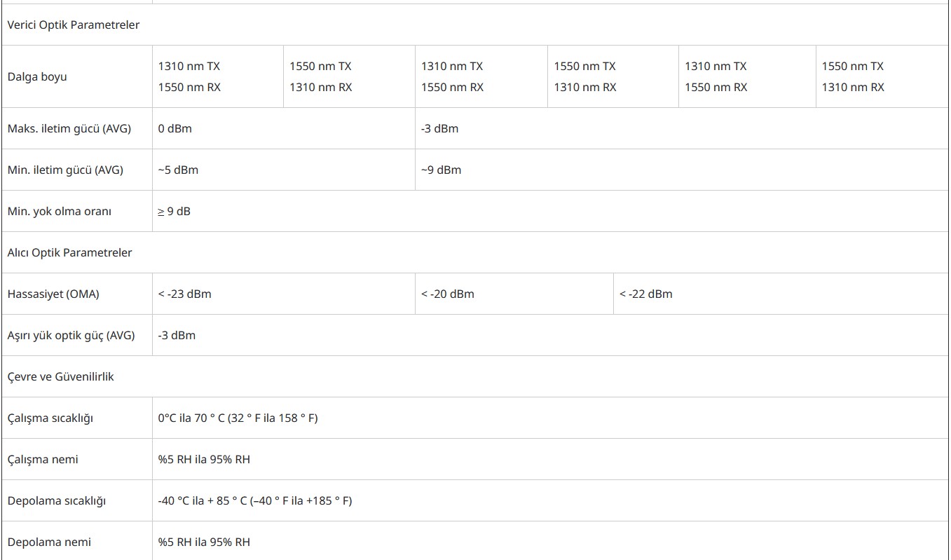Screen dimensions: 951x560
Task: Click the "0°C ila 70 ° C" temperature value
Action: pyautogui.click(x=191, y=418)
